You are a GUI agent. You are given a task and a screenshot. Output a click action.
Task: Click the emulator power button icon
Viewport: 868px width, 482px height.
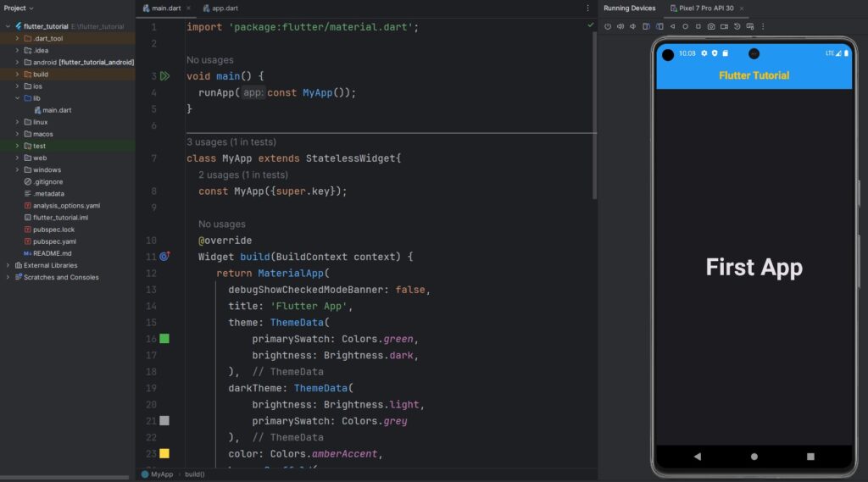[607, 26]
